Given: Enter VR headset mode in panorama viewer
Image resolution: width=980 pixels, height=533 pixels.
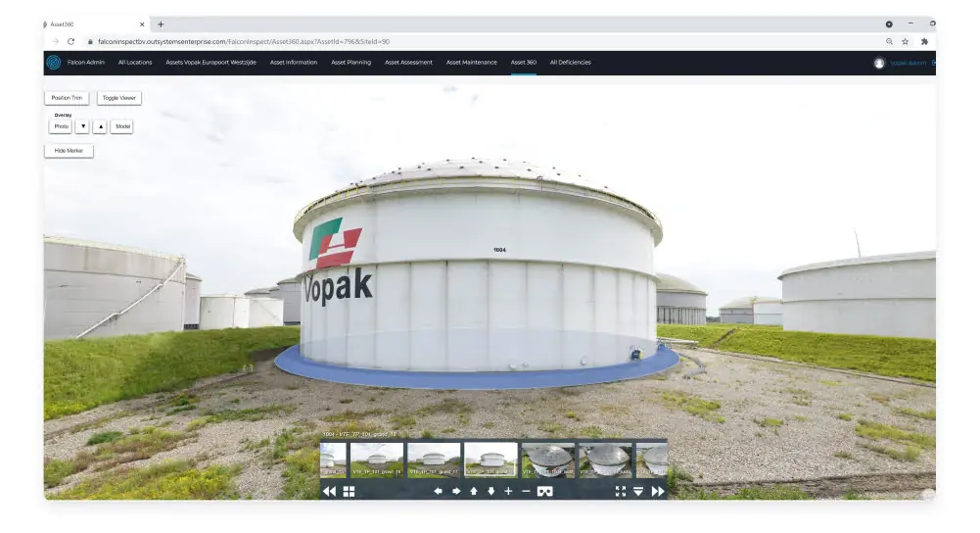Looking at the screenshot, I should pos(545,492).
